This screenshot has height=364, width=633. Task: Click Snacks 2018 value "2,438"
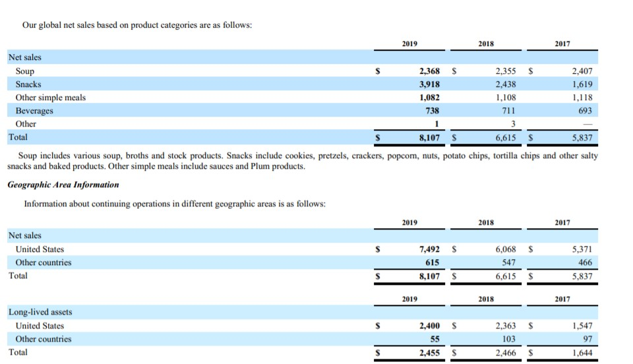[506, 84]
